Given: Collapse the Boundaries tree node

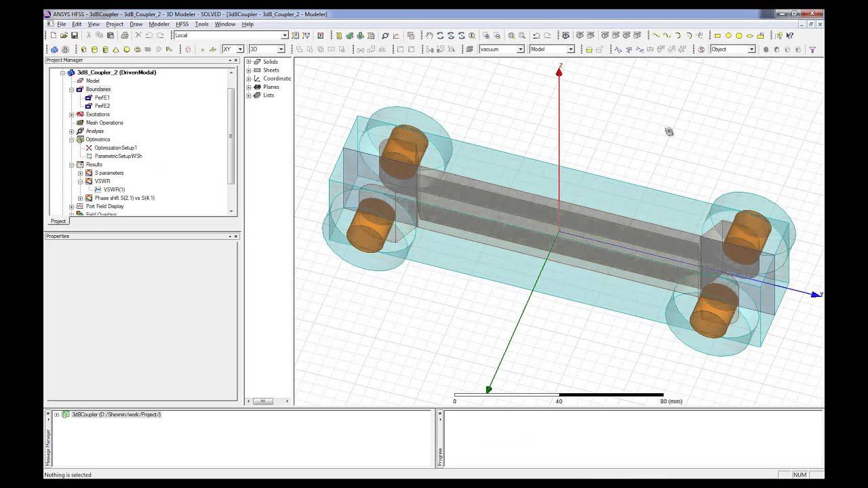Looking at the screenshot, I should click(x=71, y=89).
